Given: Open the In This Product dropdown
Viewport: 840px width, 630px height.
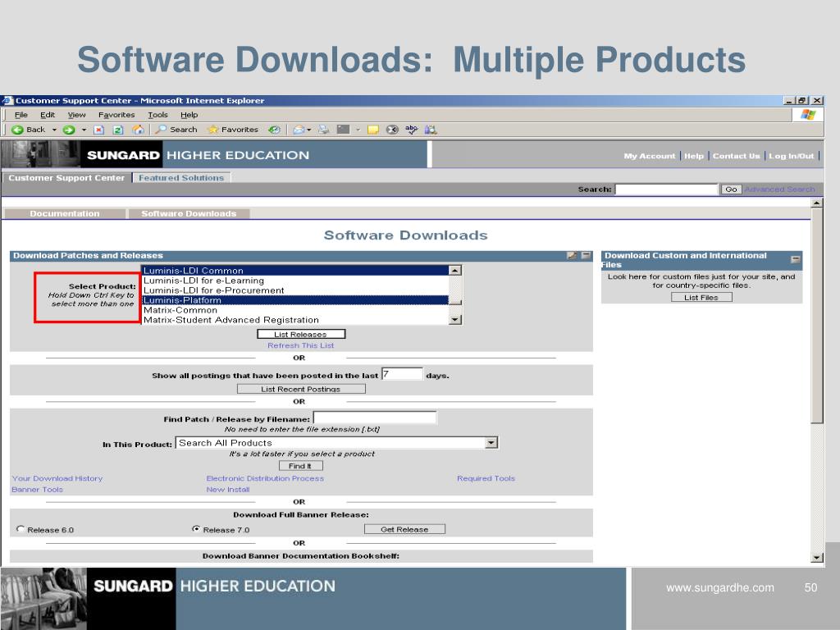Looking at the screenshot, I should (x=491, y=442).
